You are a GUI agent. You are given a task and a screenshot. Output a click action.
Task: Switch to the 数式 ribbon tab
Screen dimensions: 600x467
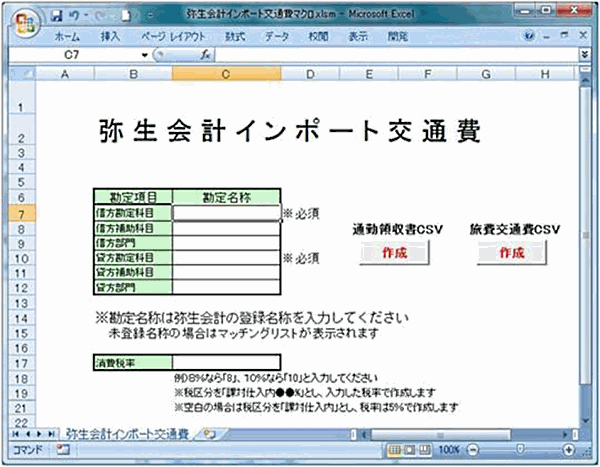point(235,37)
